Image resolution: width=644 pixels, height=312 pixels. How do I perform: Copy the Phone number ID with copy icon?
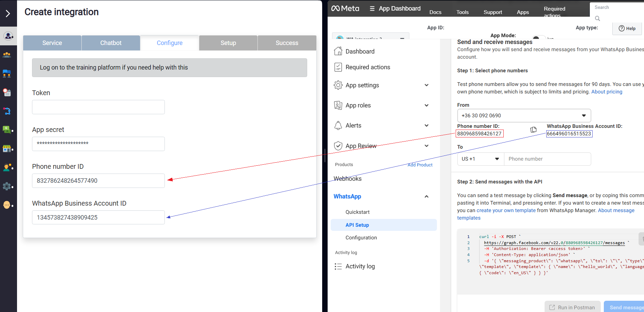[533, 130]
